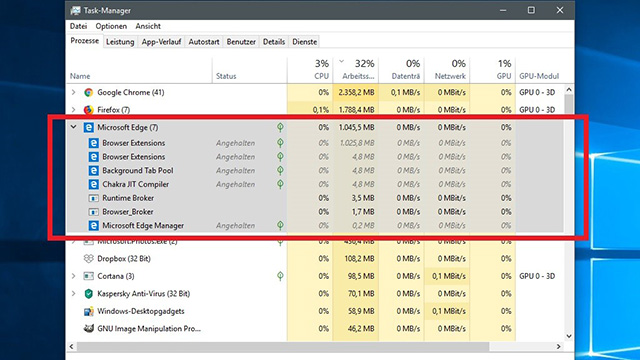Image resolution: width=640 pixels, height=360 pixels.
Task: Switch to the Autostart tab
Action: (x=204, y=42)
